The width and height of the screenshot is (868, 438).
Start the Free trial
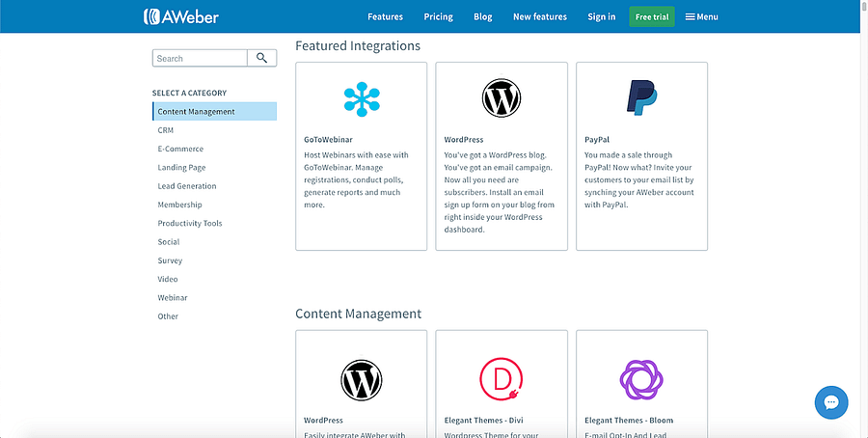tap(652, 16)
